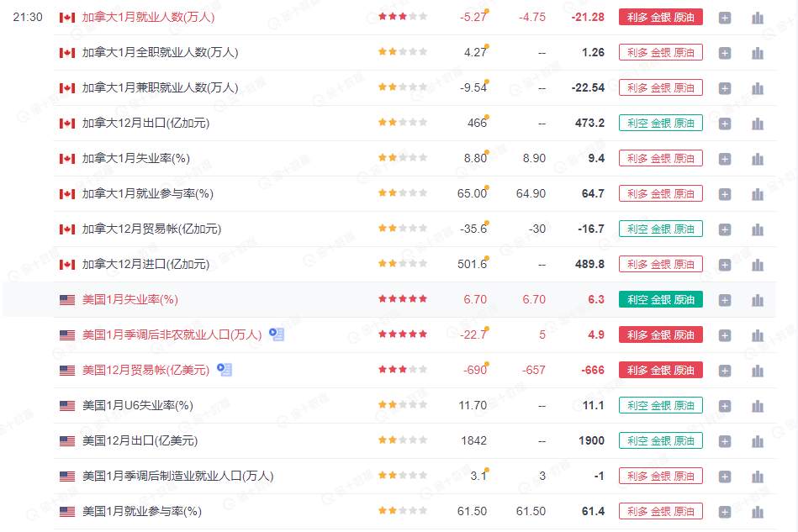This screenshot has height=532, width=798.
Task: Click the 21:30 time label
Action: click(x=28, y=18)
